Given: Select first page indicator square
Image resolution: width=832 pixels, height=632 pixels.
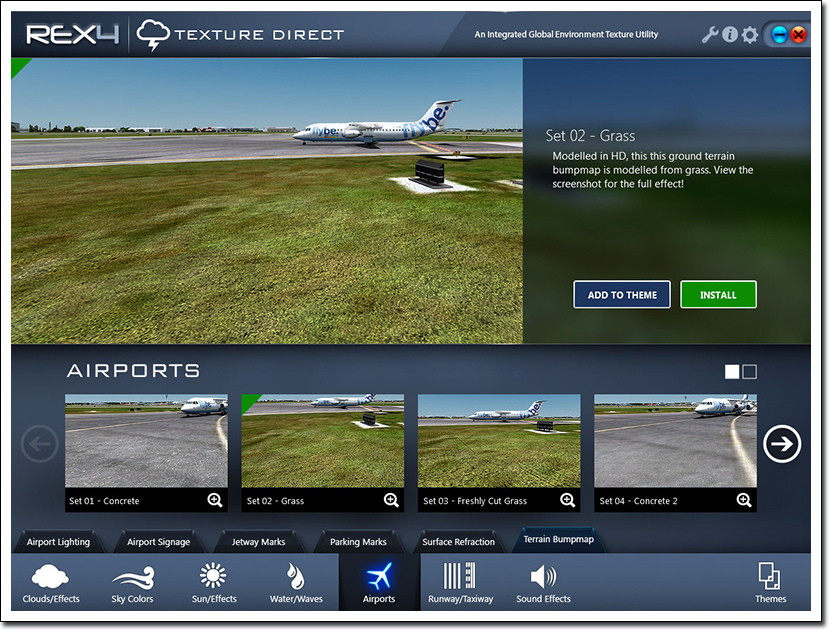Looking at the screenshot, I should point(732,371).
